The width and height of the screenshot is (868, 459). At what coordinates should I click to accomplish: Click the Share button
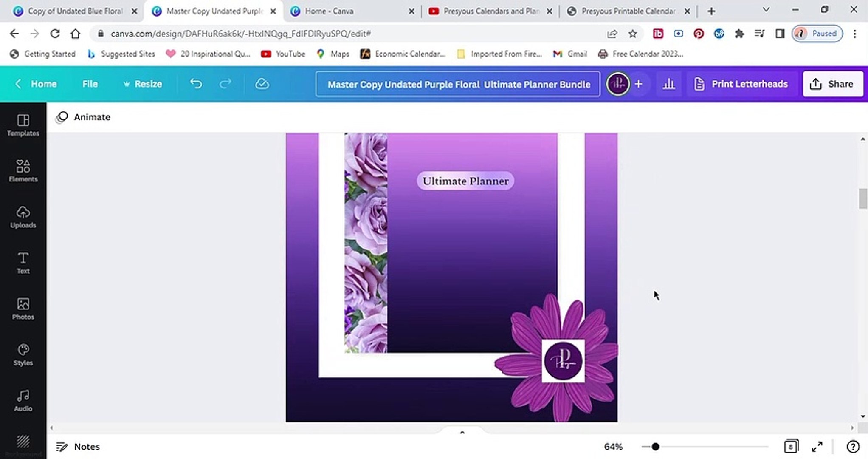832,84
